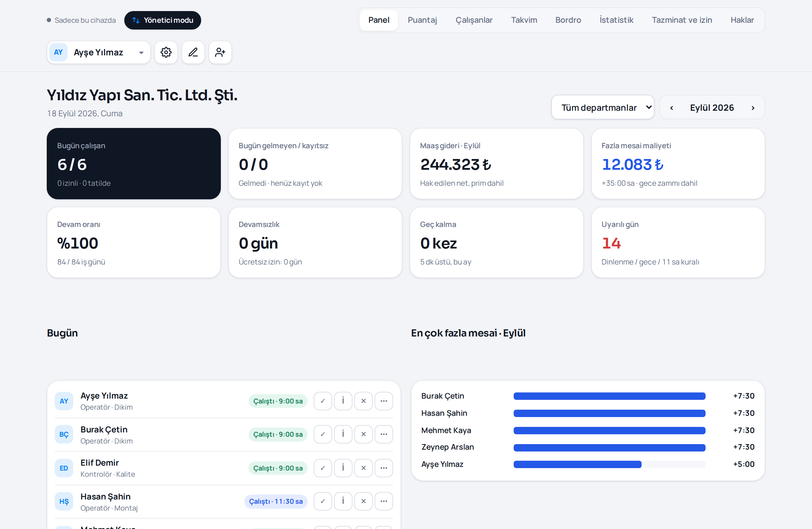Click Ayşe Yılmaz's Çalıştı · 9:00 sa badge
Screen dimensions: 812x529
(278, 401)
